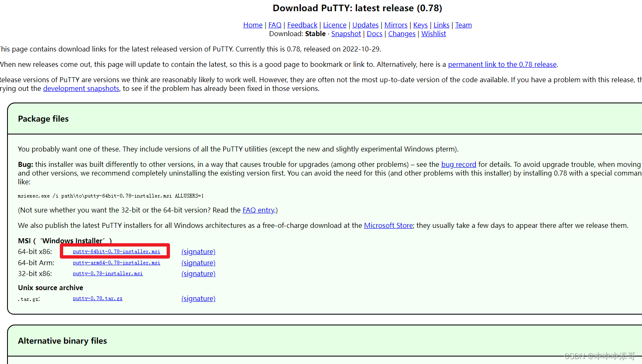Open the Wishlist link
642x364 pixels.
click(x=433, y=34)
